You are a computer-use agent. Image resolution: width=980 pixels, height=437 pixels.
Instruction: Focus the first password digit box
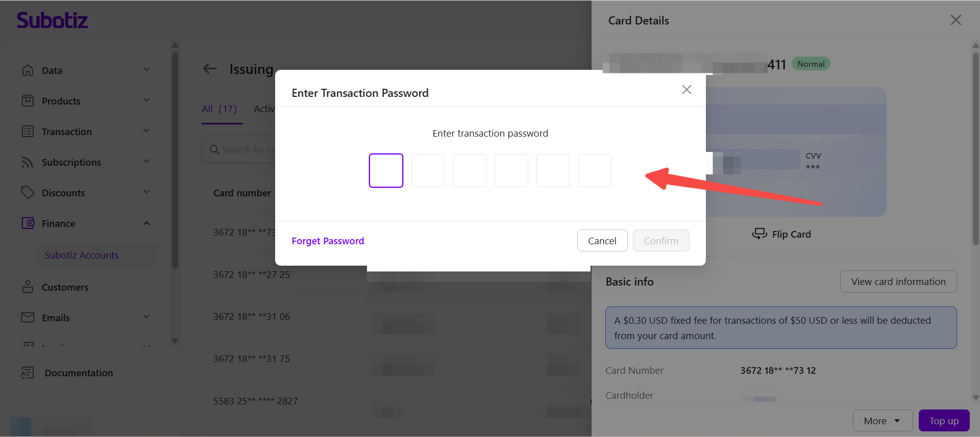386,170
